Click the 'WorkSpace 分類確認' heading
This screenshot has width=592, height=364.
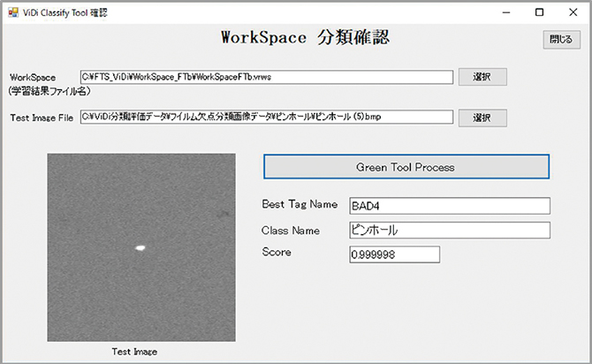[305, 37]
